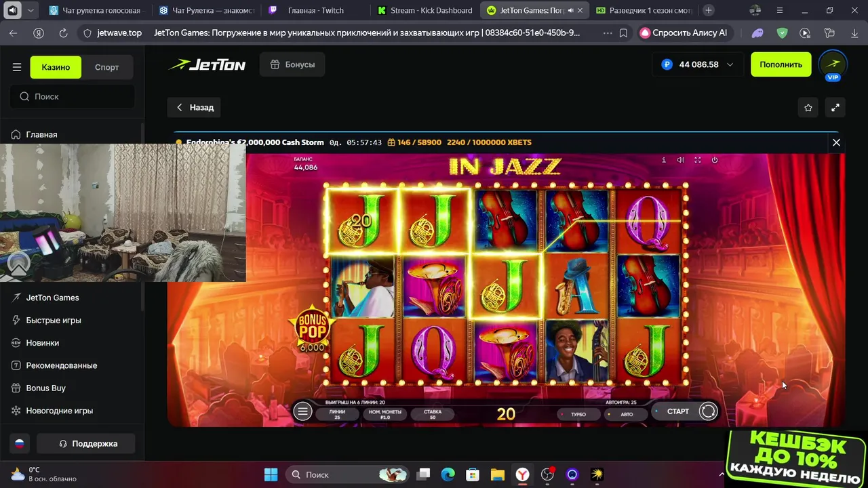Mute audio on JetTon Games tab
Viewport: 868px width, 488px height.
(570, 10)
